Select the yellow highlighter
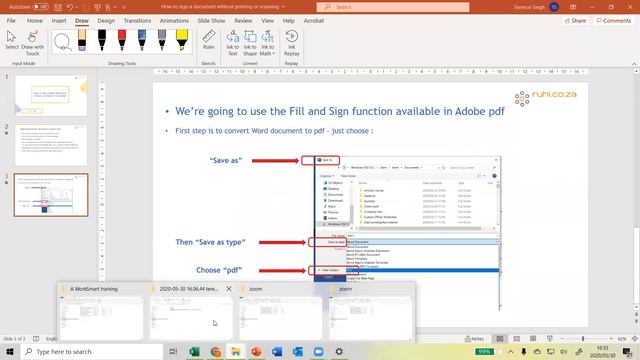 (x=182, y=40)
